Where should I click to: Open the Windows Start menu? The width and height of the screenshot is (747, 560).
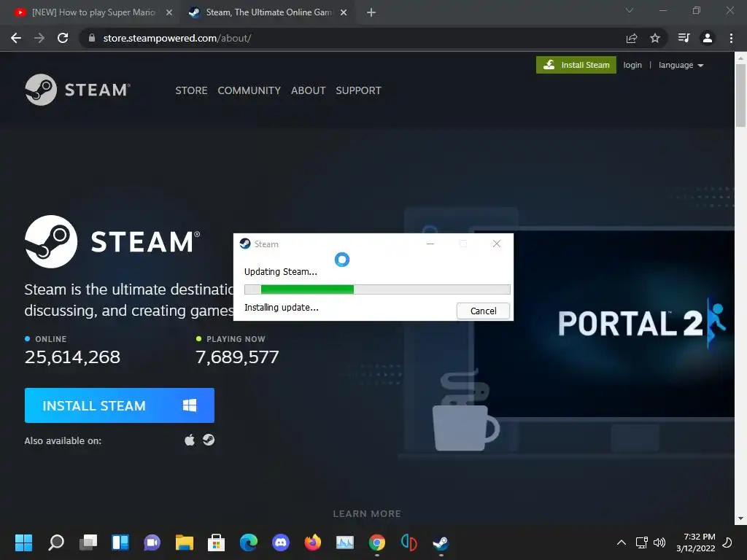point(23,542)
